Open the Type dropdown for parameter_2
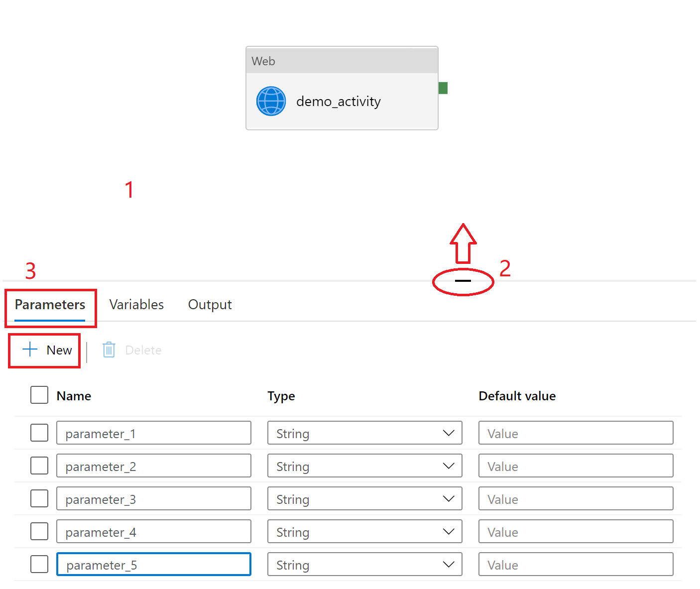Screen dimensions: 700x589 pos(448,466)
